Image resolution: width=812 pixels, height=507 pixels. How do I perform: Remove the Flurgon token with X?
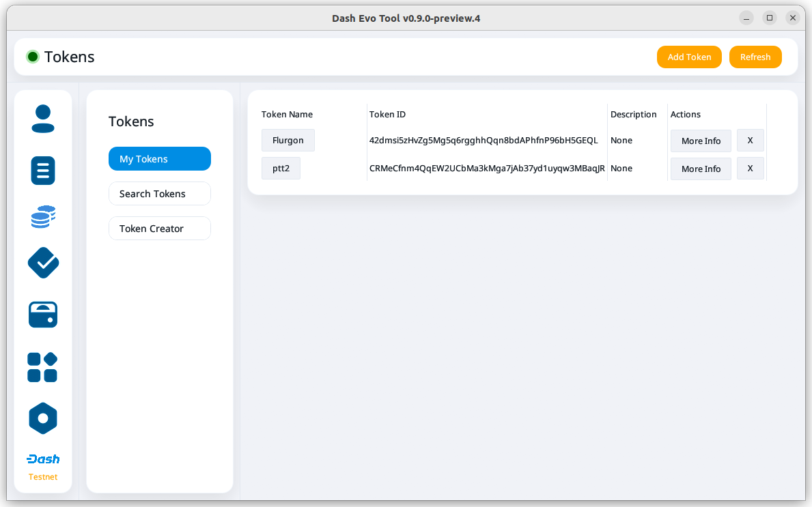click(750, 141)
